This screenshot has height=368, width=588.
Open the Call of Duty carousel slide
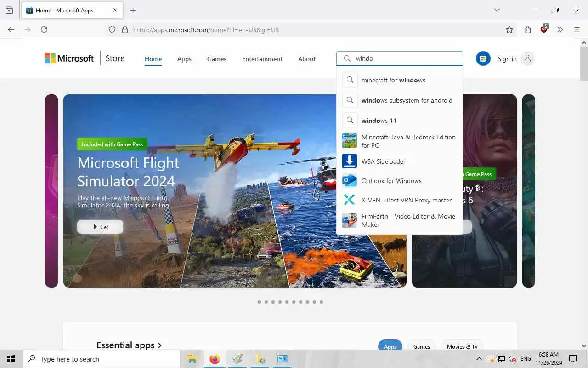[464, 191]
